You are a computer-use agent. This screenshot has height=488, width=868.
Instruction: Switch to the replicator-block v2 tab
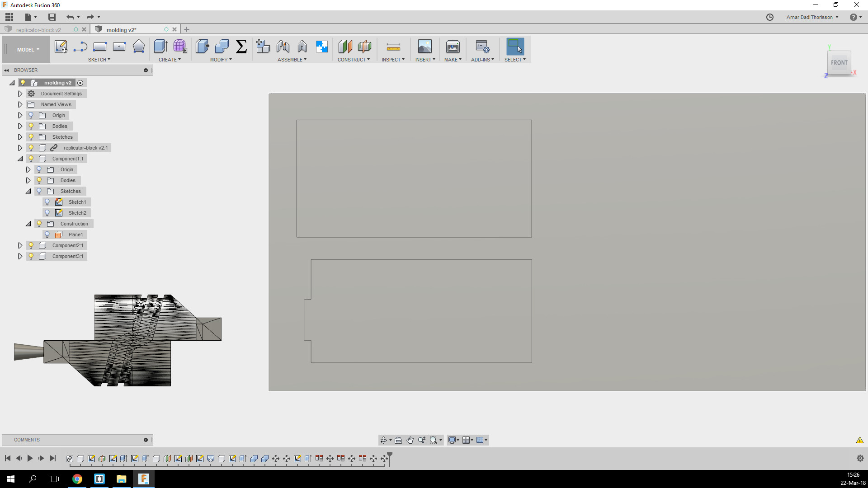click(x=38, y=30)
